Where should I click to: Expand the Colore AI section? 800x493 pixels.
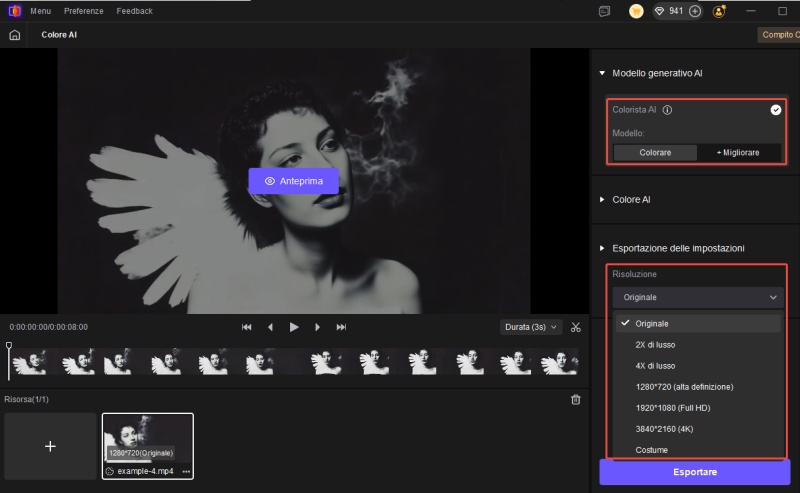click(x=602, y=200)
